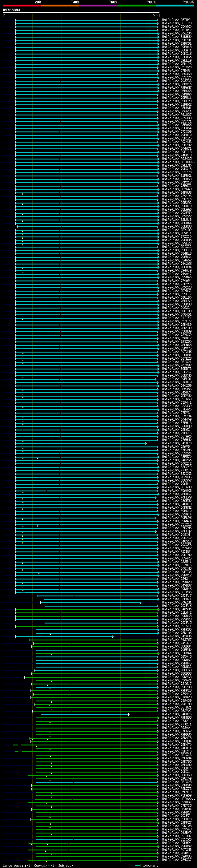Image resolution: width=197 pixels, height=868 pixels.
Task: Click the query end position 532
Action: click(x=155, y=15)
